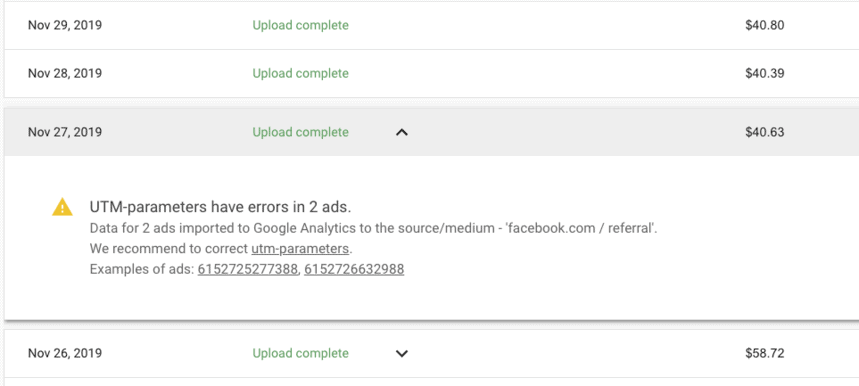Viewport: 859px width, 386px height.
Task: Expand the Nov 26, 2019 row chevron
Action: click(402, 354)
